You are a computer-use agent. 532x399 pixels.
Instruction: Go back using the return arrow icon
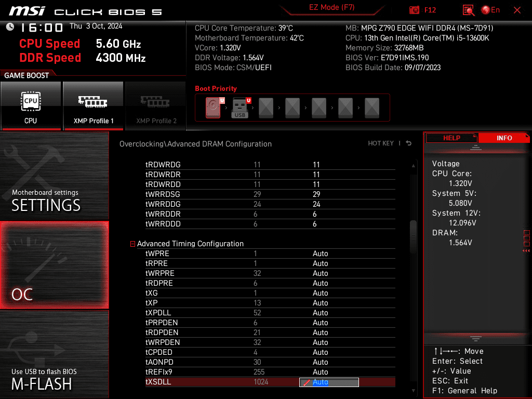[x=409, y=143]
